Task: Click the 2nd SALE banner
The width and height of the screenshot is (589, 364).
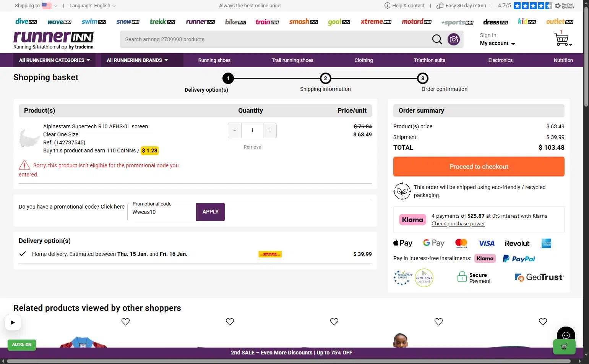Action: pyautogui.click(x=292, y=353)
